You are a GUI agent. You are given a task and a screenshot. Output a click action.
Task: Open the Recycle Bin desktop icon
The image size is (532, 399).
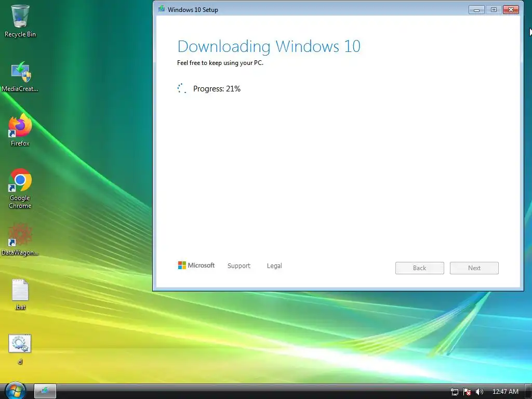point(20,21)
